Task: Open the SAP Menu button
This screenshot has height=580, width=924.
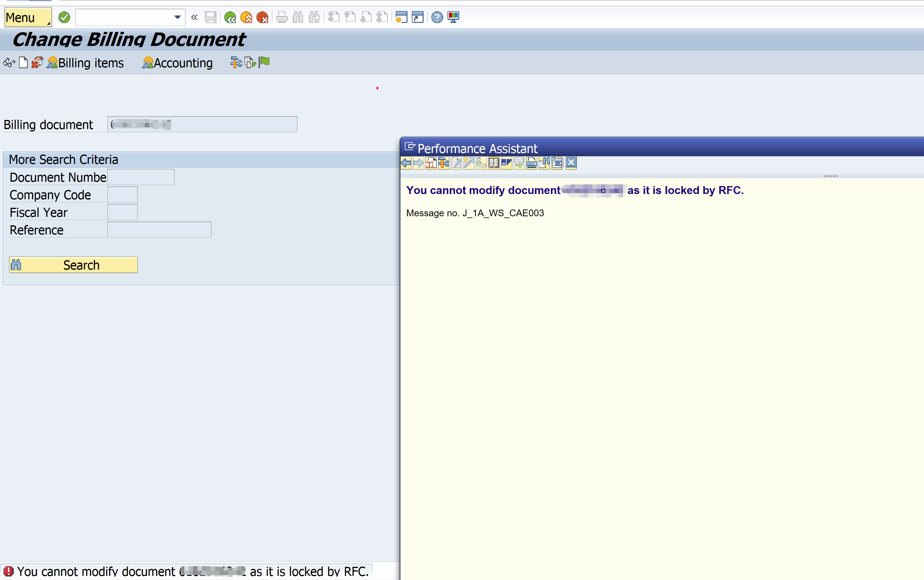Action: click(27, 18)
